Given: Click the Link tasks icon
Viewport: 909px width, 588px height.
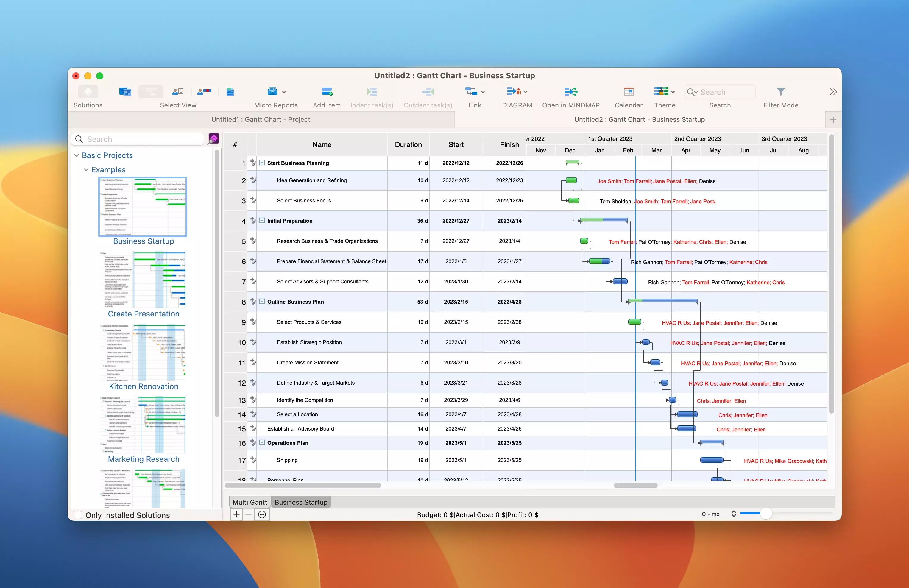Looking at the screenshot, I should coord(471,92).
